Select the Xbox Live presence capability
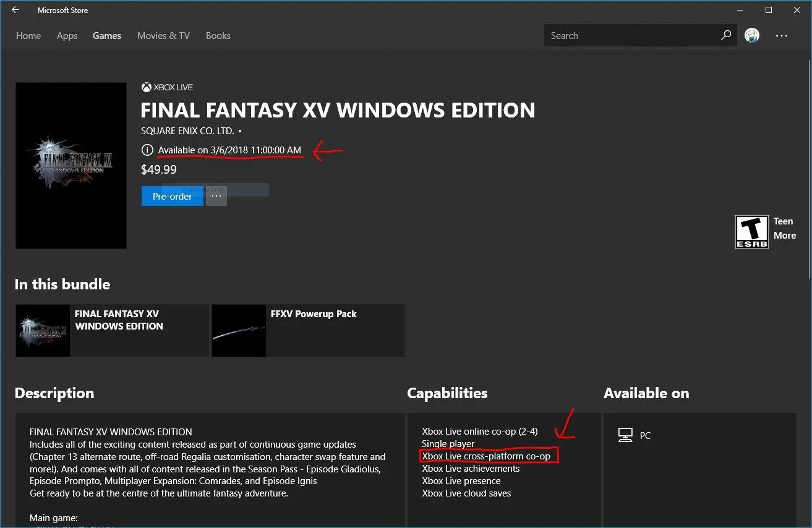This screenshot has width=812, height=528. tap(461, 481)
